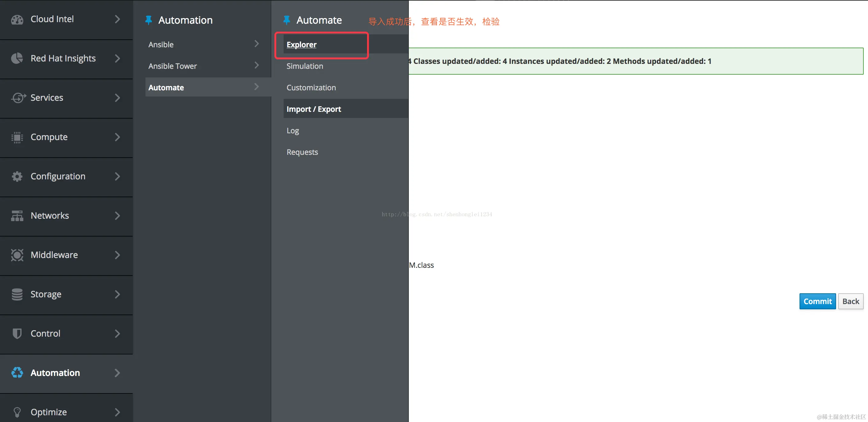Expand the Services menu arrow
The image size is (868, 422).
click(117, 98)
